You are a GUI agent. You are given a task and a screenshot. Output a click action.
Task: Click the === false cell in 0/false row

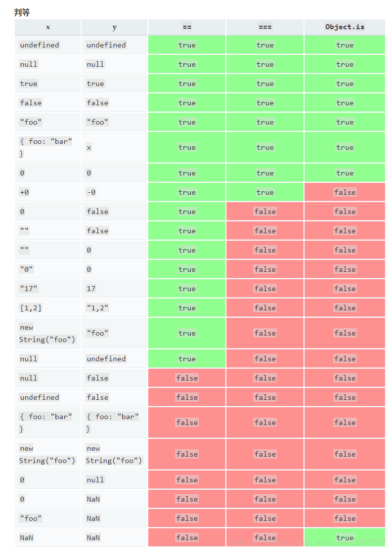tap(265, 212)
